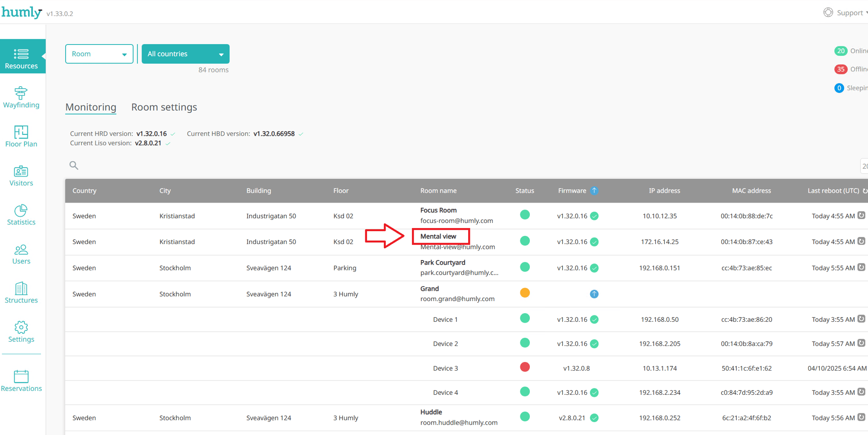The width and height of the screenshot is (868, 435).
Task: Click the Huddle room name
Action: point(431,412)
